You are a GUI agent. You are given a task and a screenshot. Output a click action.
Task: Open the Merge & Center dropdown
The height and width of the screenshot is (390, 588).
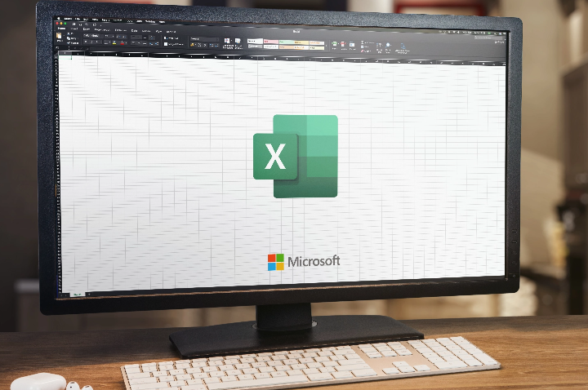click(x=173, y=45)
